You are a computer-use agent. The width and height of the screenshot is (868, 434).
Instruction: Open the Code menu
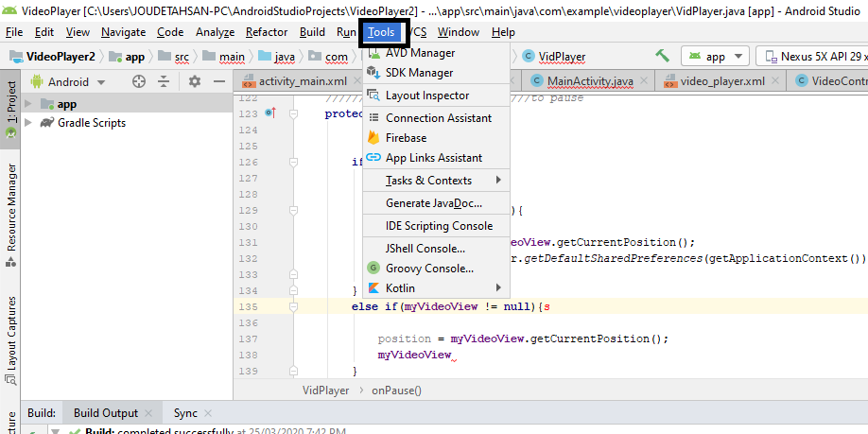(170, 32)
